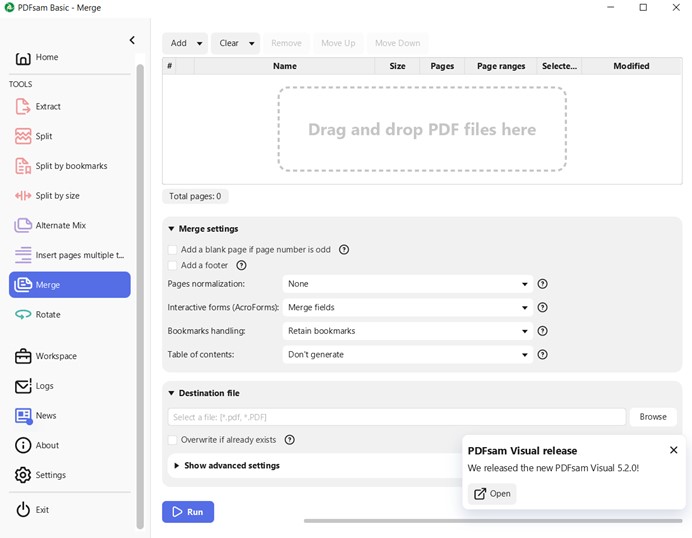Show help for Pages normalization
This screenshot has height=538, width=692.
coord(542,284)
